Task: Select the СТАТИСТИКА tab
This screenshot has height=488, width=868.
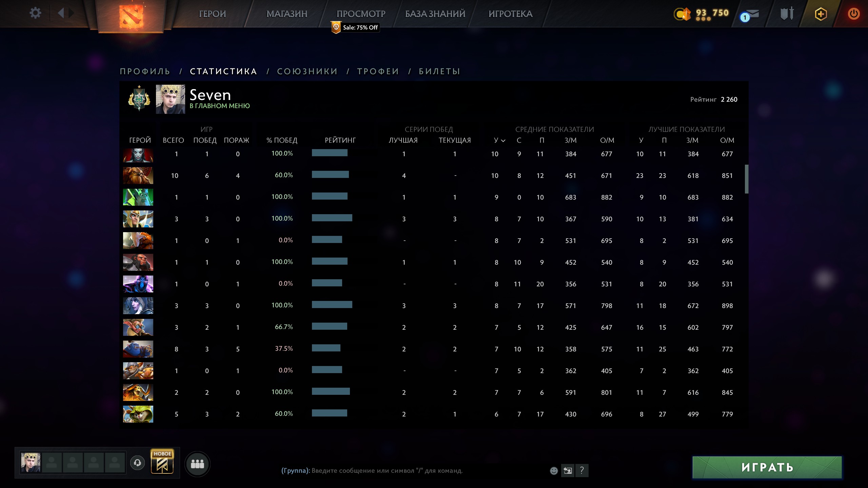Action: pyautogui.click(x=223, y=71)
